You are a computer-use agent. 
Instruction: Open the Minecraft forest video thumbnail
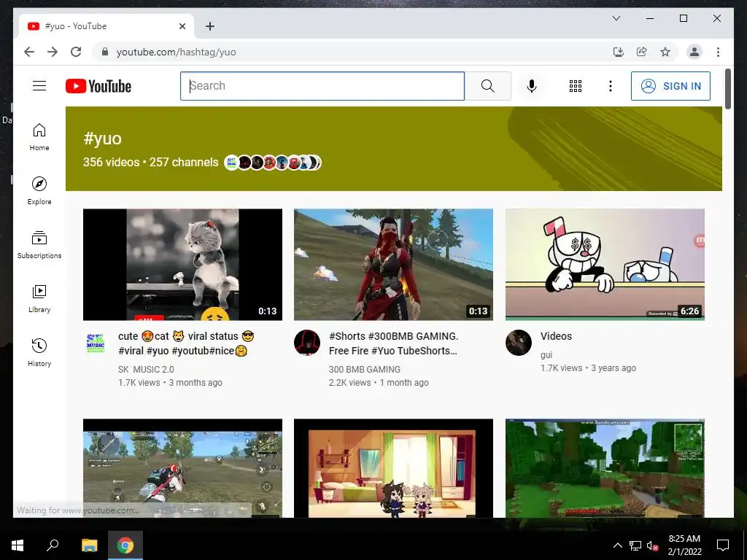tap(605, 468)
